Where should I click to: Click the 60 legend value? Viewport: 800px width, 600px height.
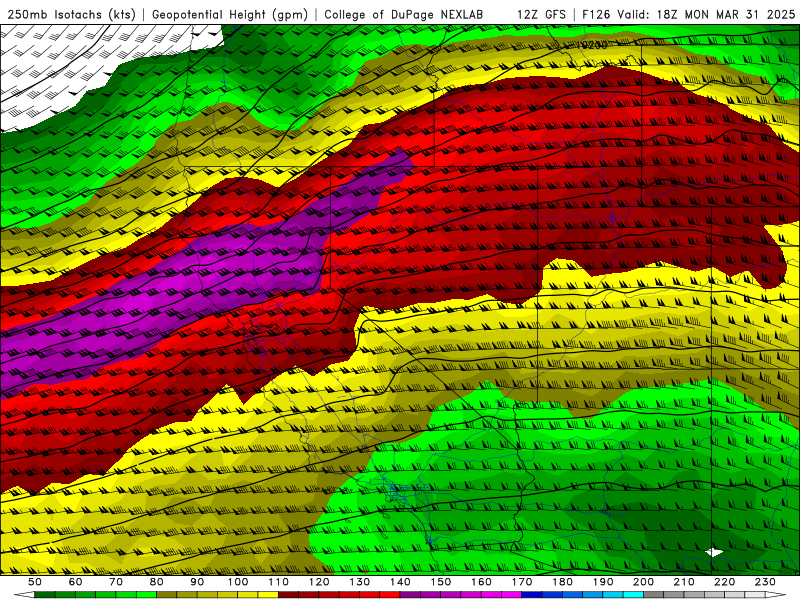click(75, 582)
